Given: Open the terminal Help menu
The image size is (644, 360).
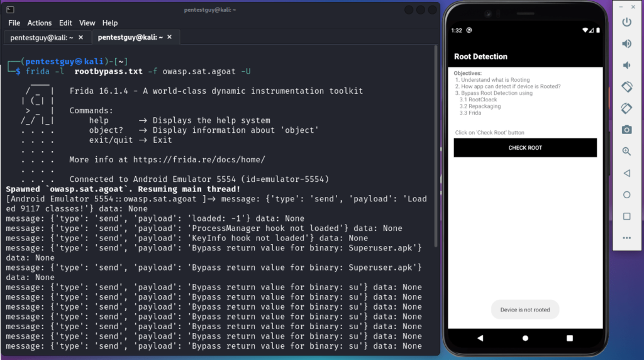Looking at the screenshot, I should click(x=109, y=23).
